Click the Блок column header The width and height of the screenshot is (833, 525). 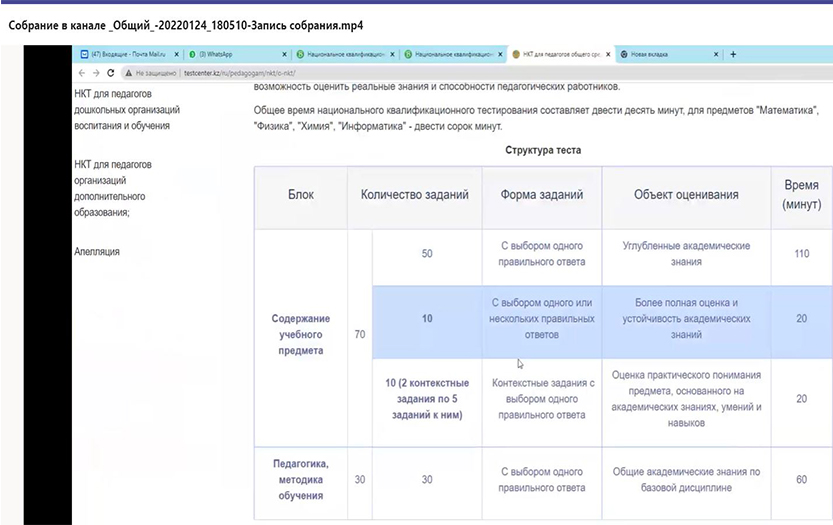pos(300,195)
